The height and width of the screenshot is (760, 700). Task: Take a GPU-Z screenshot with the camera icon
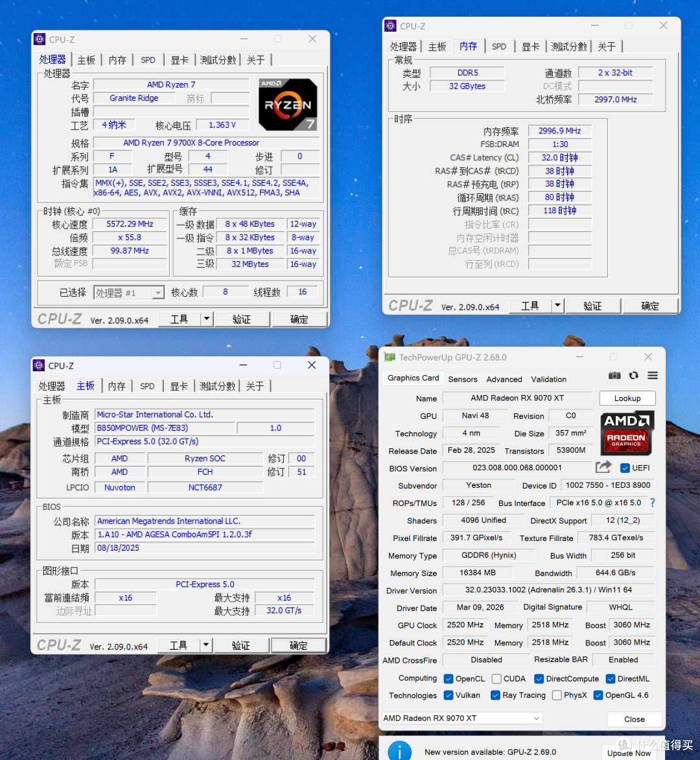tap(614, 376)
